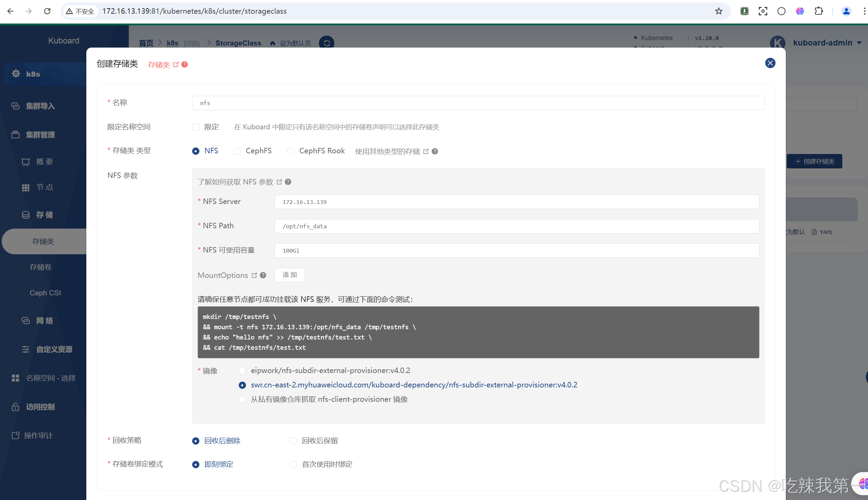Select eipwork nfs-subdir-external-provisioner image
Viewport: 868px width, 500px height.
[242, 371]
